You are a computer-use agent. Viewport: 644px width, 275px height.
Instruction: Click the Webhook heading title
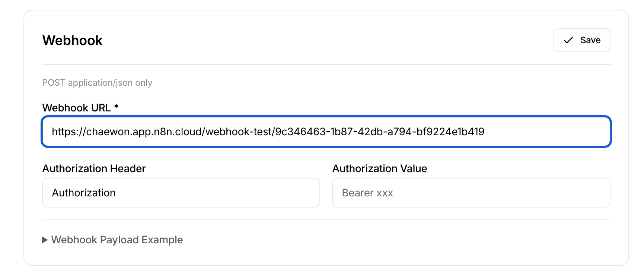72,40
